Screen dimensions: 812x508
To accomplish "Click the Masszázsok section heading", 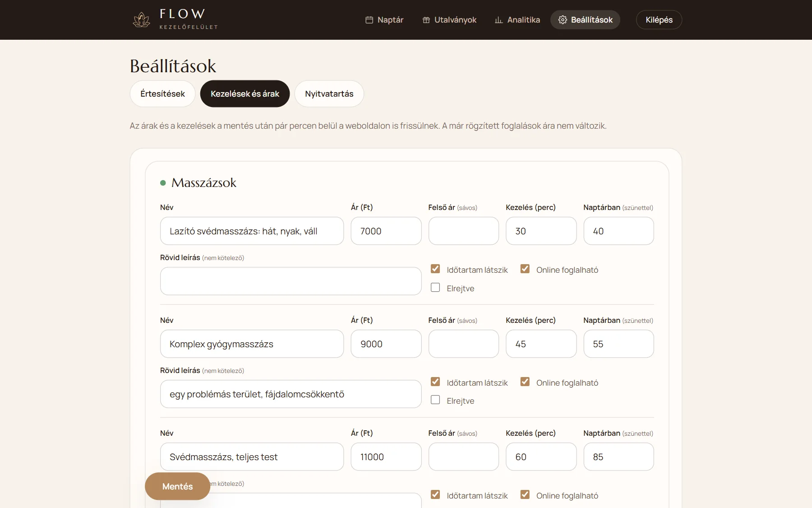I will click(x=204, y=182).
